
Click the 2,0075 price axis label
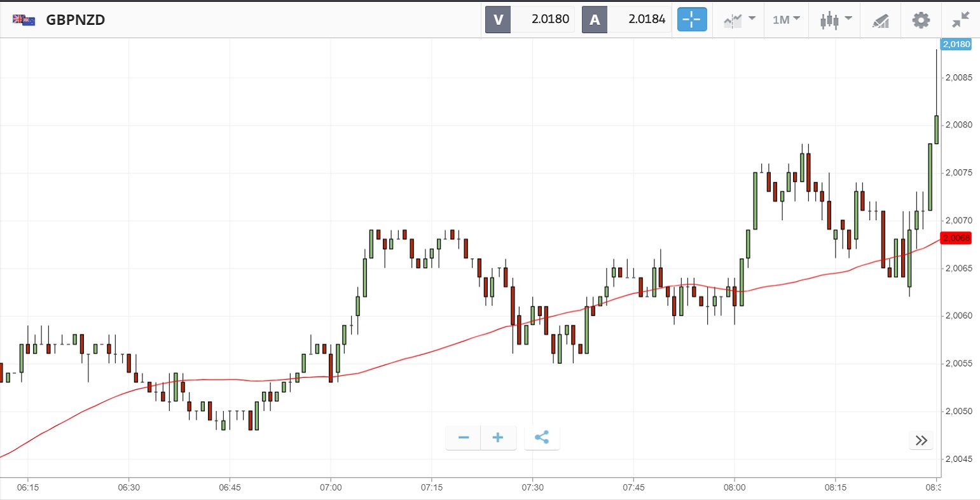[x=958, y=173]
